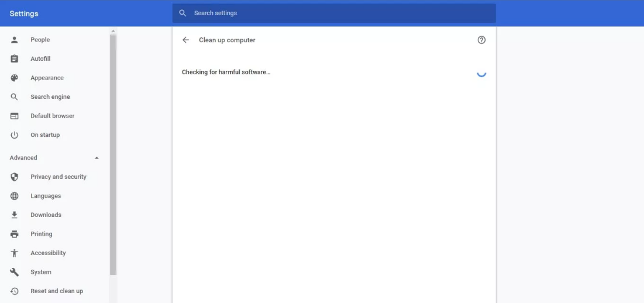This screenshot has height=303, width=644.
Task: Click the Languages globe icon
Action: point(15,196)
